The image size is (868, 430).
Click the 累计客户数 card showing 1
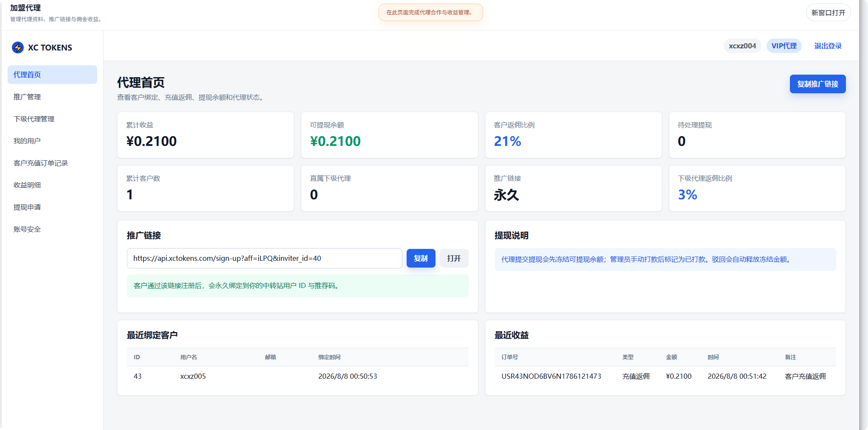(205, 188)
